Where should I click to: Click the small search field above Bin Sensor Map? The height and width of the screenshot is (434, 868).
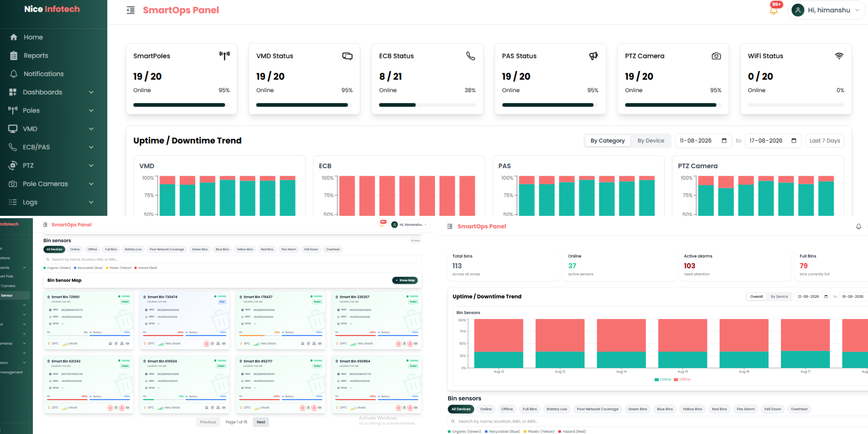coord(232,259)
